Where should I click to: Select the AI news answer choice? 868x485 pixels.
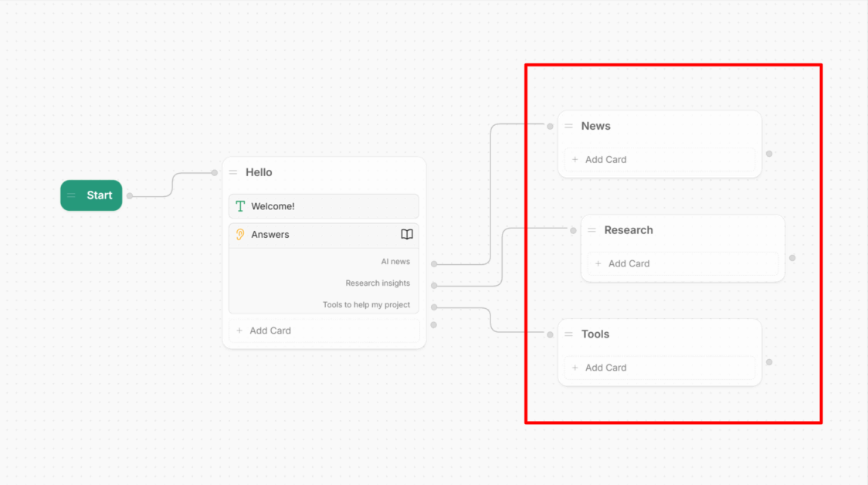[x=395, y=262]
